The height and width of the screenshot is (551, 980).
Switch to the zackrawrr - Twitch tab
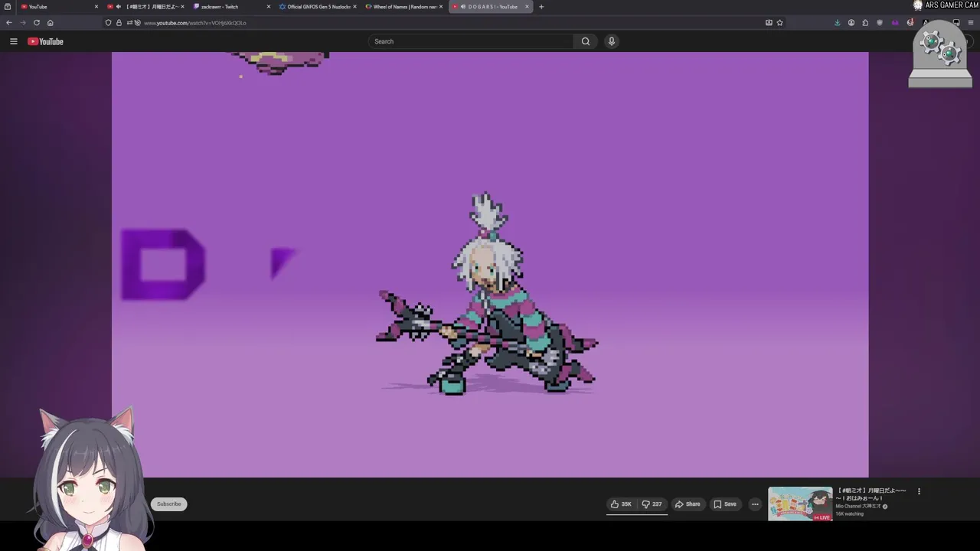click(232, 7)
